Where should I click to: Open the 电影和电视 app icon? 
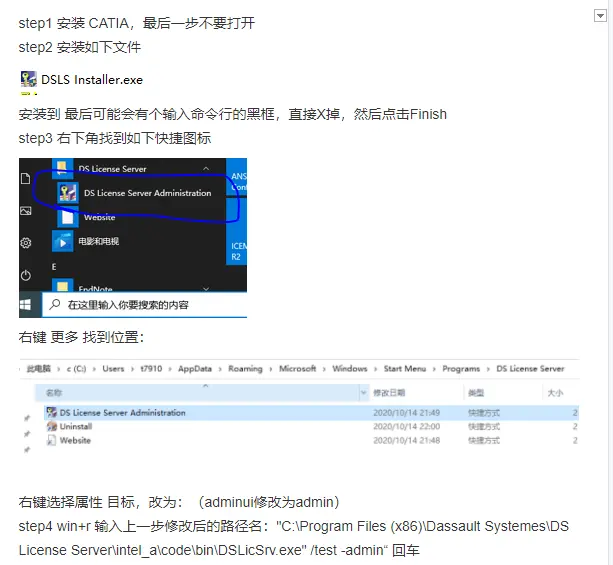click(x=63, y=241)
